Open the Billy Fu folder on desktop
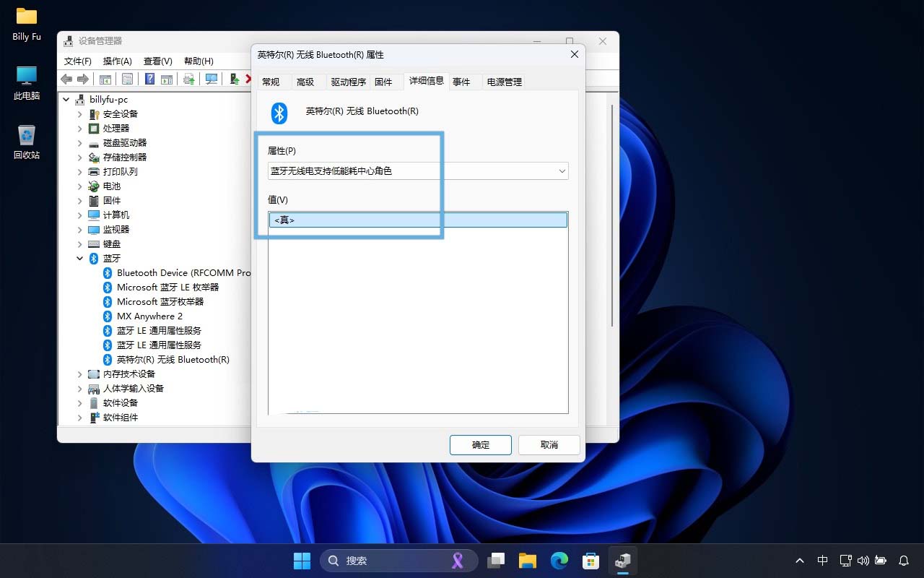Screen dimensions: 924x578 point(27,24)
